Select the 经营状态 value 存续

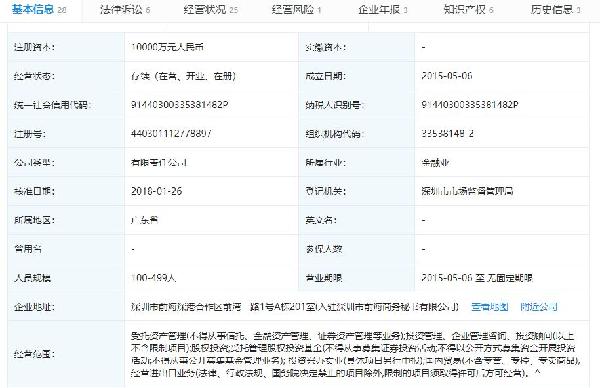pyautogui.click(x=183, y=76)
